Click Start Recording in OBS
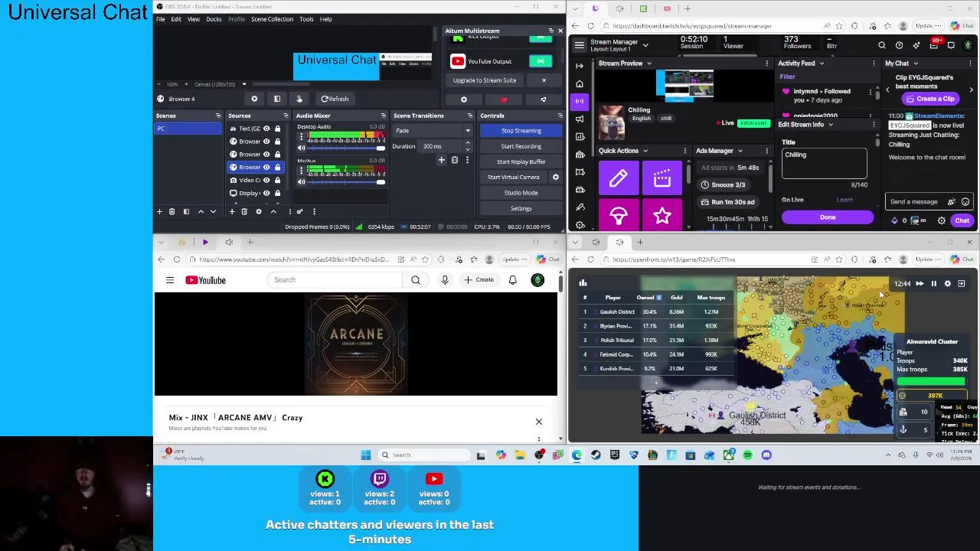Screen dimensions: 980x551 click(521, 146)
